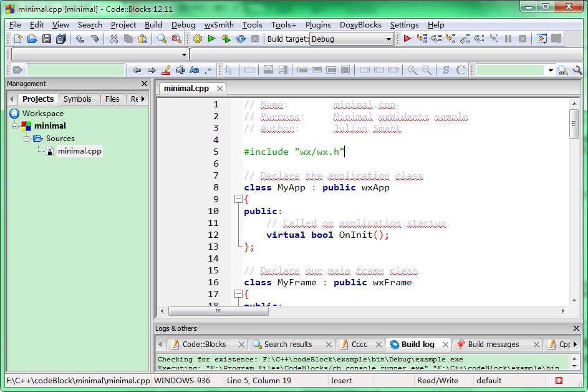Cut selection with the scissors icon
The height and width of the screenshot is (392, 588).
point(114,39)
